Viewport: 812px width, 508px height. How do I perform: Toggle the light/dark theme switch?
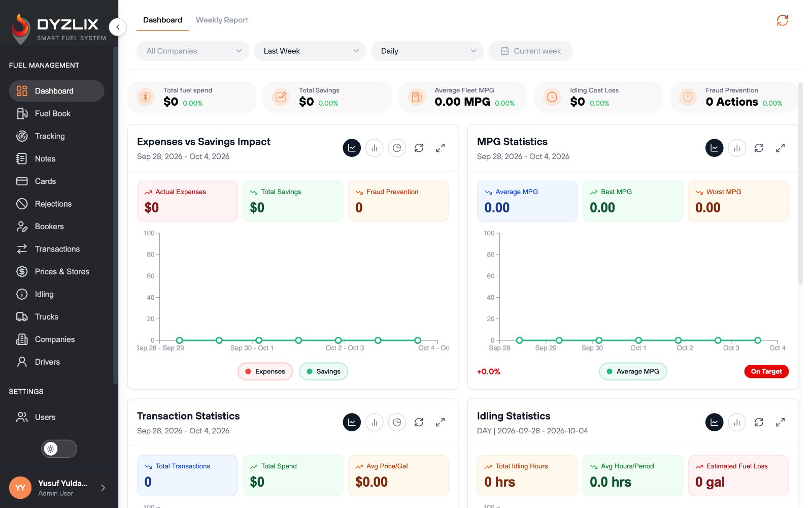59,449
